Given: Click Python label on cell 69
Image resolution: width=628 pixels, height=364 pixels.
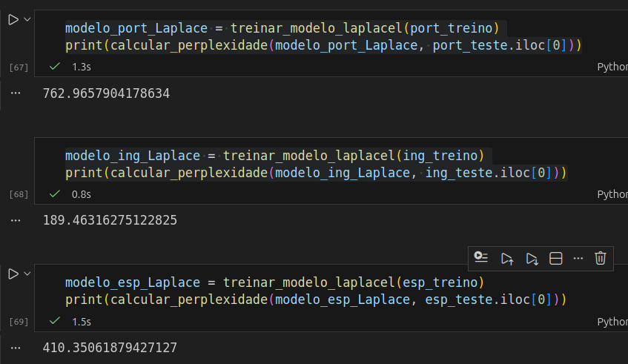Looking at the screenshot, I should [612, 322].
